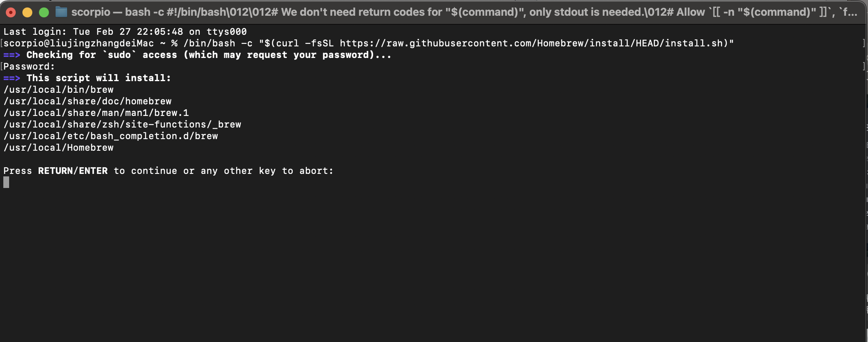Zoom the Terminal window with green button
The width and height of the screenshot is (868, 342).
click(44, 12)
